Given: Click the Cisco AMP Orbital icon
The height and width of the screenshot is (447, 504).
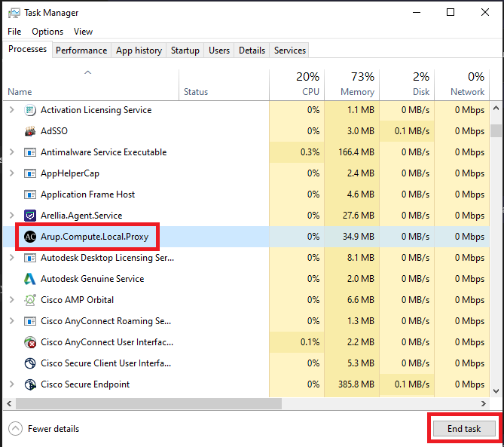Looking at the screenshot, I should 30,300.
